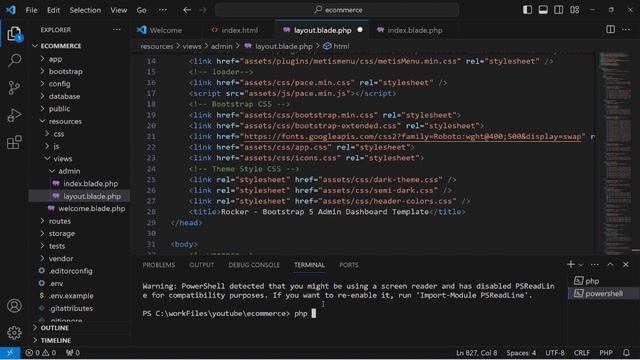Open the View menu
Viewport: 640px width, 360px height.
pyautogui.click(x=118, y=10)
